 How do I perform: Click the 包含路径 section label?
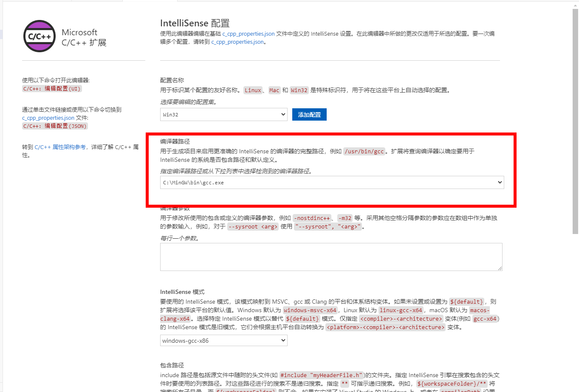tap(172, 365)
